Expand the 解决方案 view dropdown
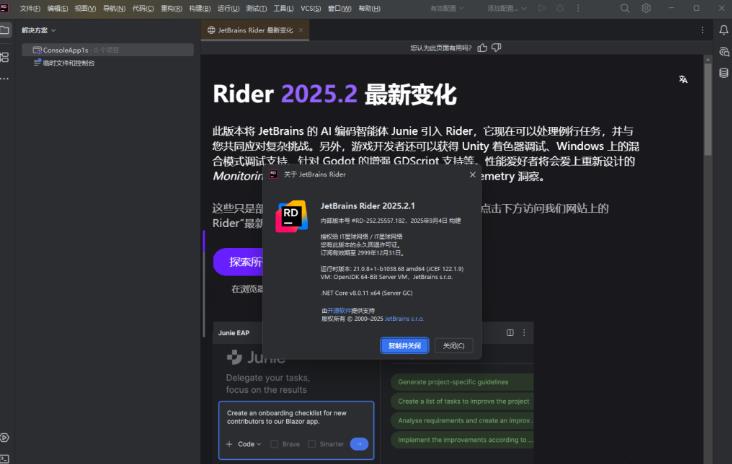Viewport: 732px width, 464px height. pyautogui.click(x=38, y=30)
